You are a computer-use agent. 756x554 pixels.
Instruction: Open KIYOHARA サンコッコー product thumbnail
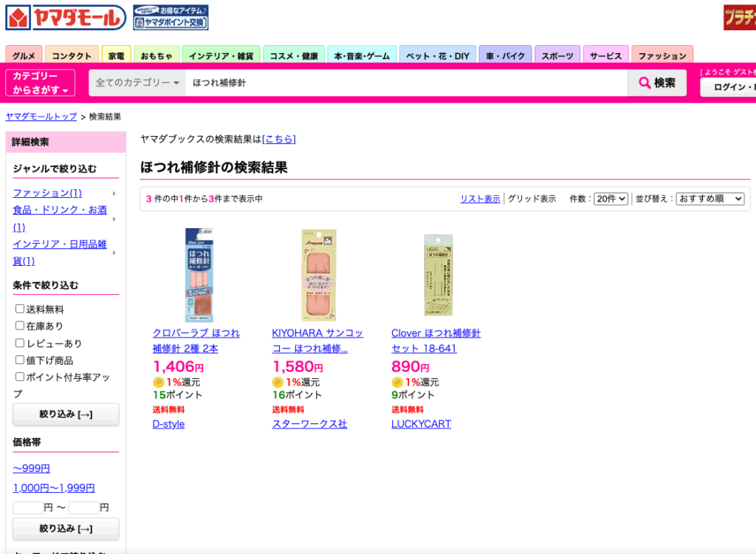coord(319,275)
